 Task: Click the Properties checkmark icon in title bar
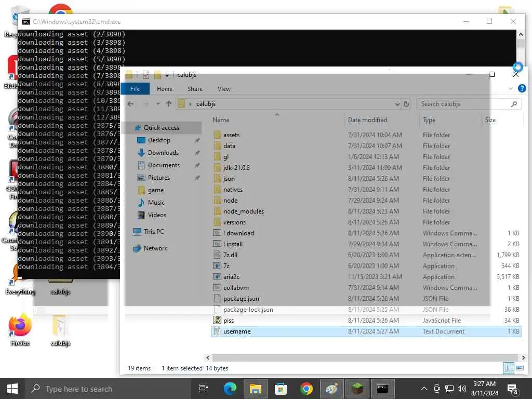point(146,75)
